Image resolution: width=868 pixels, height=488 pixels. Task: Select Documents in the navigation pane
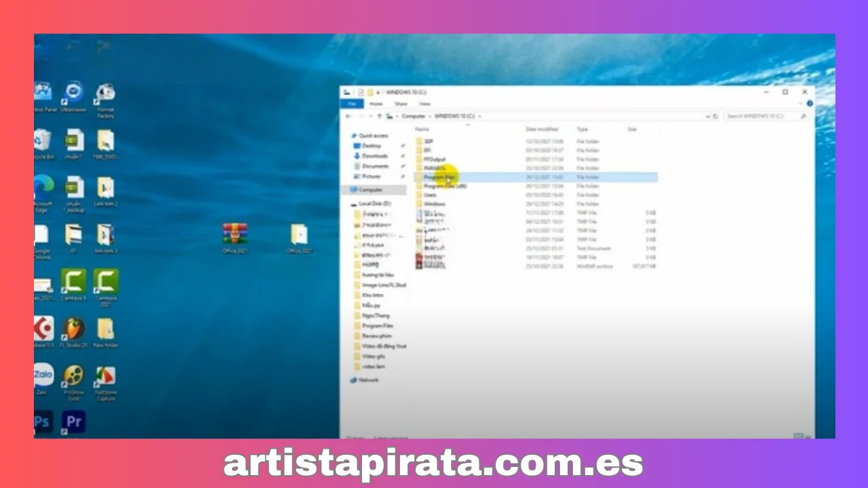pos(371,166)
